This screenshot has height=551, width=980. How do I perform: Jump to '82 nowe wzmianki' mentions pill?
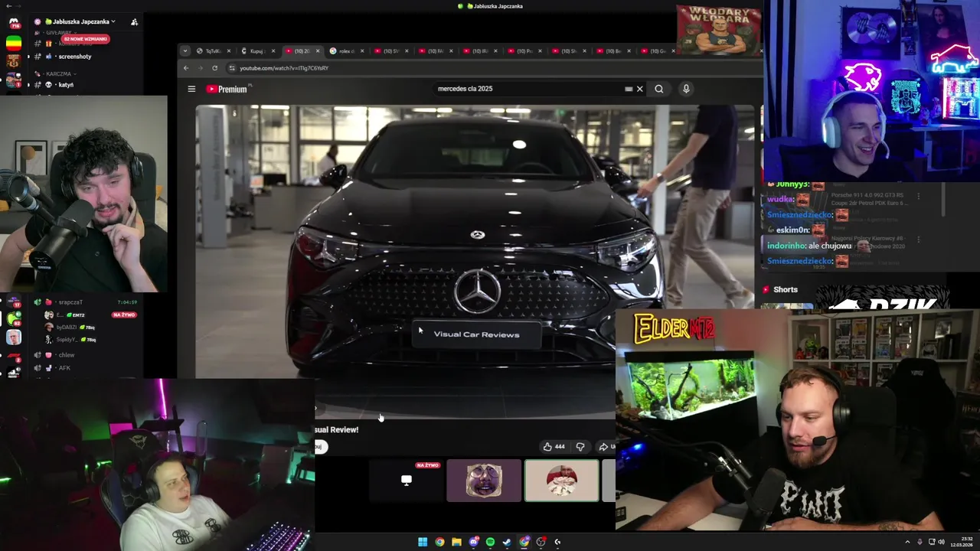pyautogui.click(x=86, y=39)
